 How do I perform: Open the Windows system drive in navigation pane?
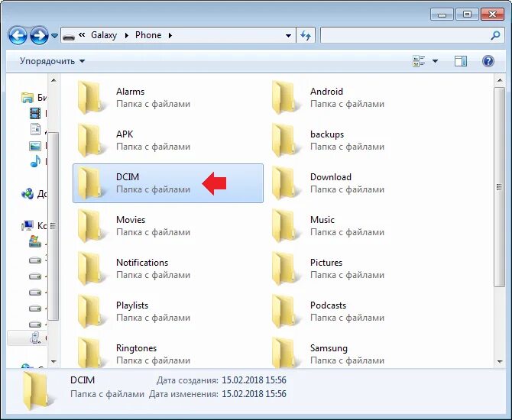(x=35, y=241)
